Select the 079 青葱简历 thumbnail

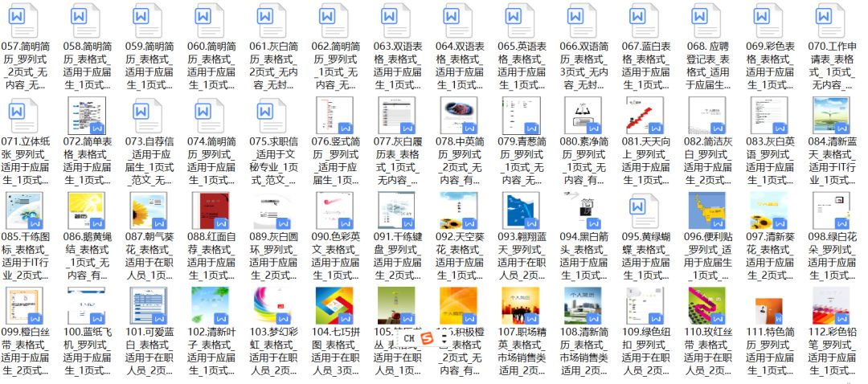coord(521,116)
